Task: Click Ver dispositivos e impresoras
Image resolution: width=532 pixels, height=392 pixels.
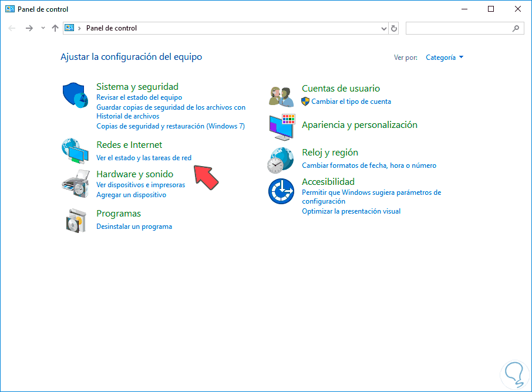Action: click(141, 185)
